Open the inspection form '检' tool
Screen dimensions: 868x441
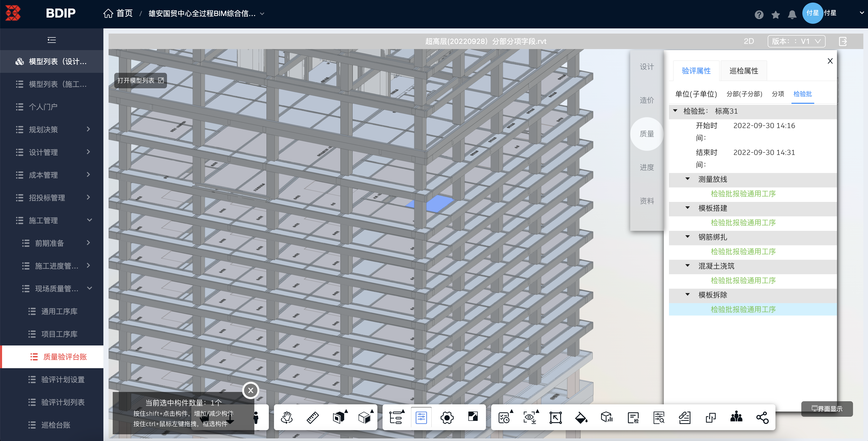633,418
